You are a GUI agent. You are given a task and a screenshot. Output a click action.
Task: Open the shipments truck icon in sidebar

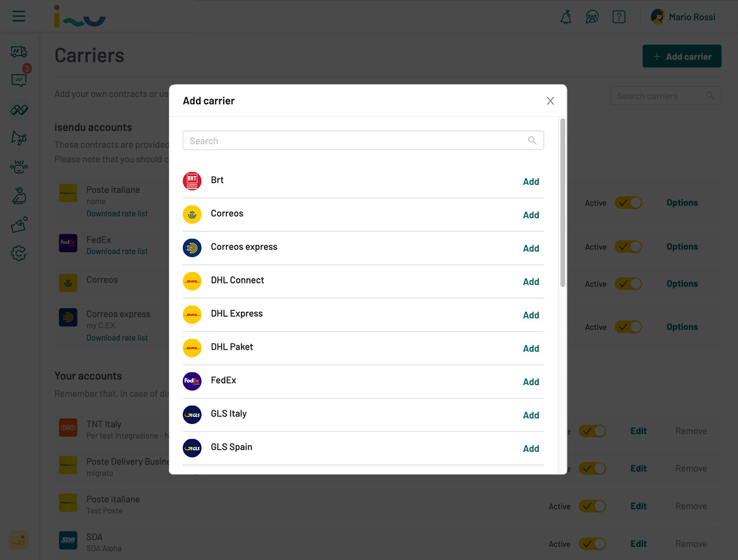(19, 52)
